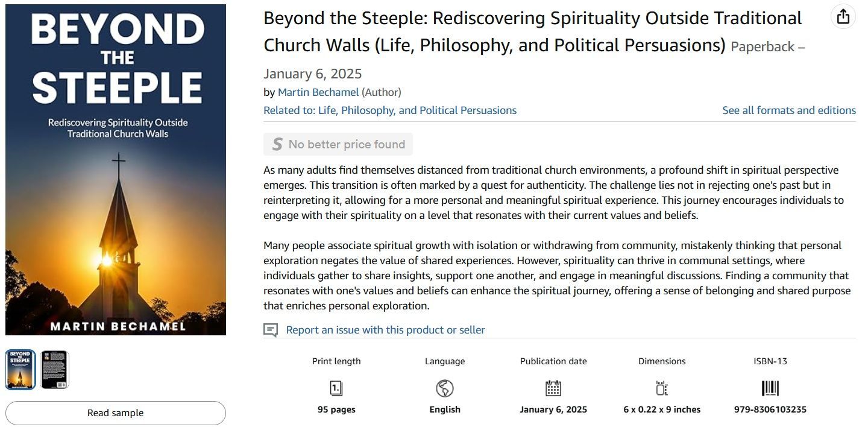Click the publication date calendar icon
This screenshot has height=427, width=868.
click(553, 388)
